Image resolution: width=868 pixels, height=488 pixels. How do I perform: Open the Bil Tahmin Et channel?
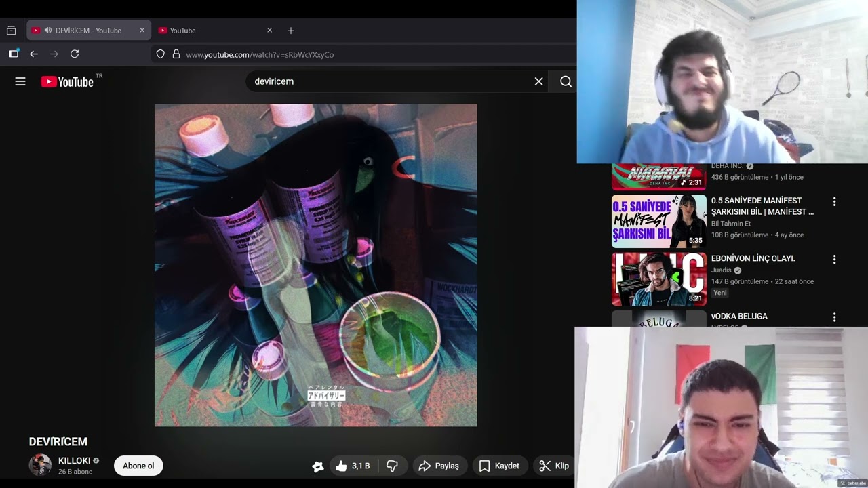[x=731, y=224]
